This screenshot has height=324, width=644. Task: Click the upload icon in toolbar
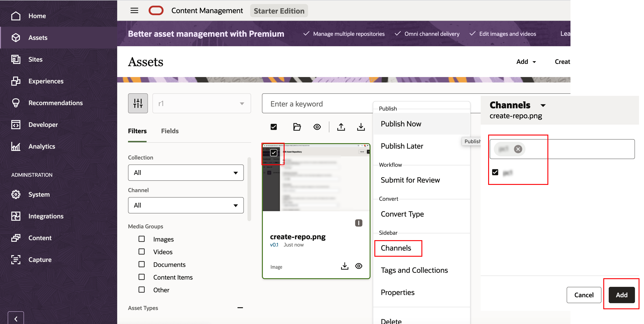click(x=341, y=127)
